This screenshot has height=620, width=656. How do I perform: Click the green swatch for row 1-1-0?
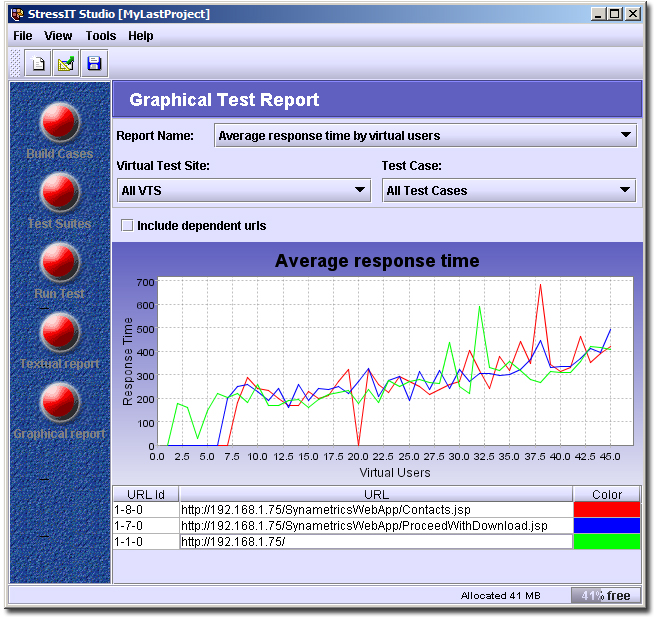tap(607, 542)
